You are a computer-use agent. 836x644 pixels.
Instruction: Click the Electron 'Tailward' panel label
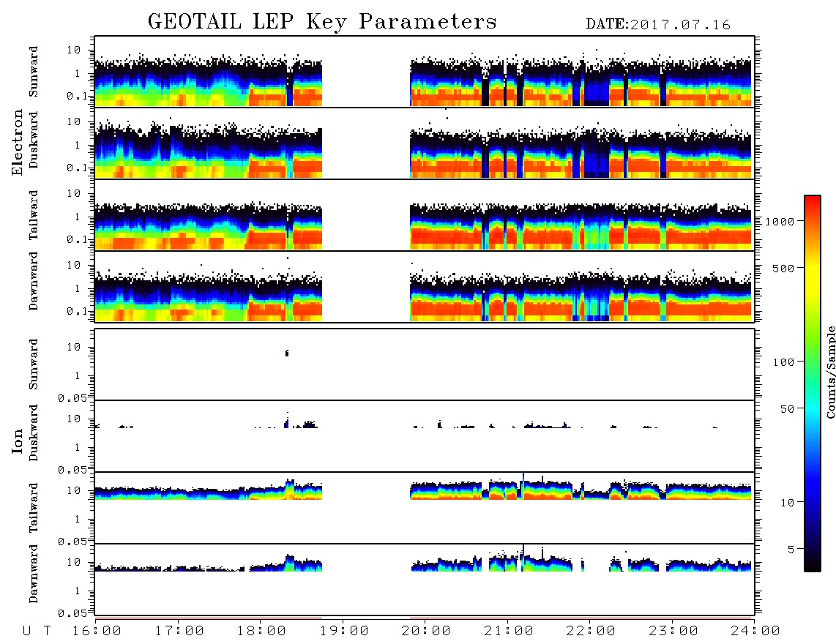[34, 215]
